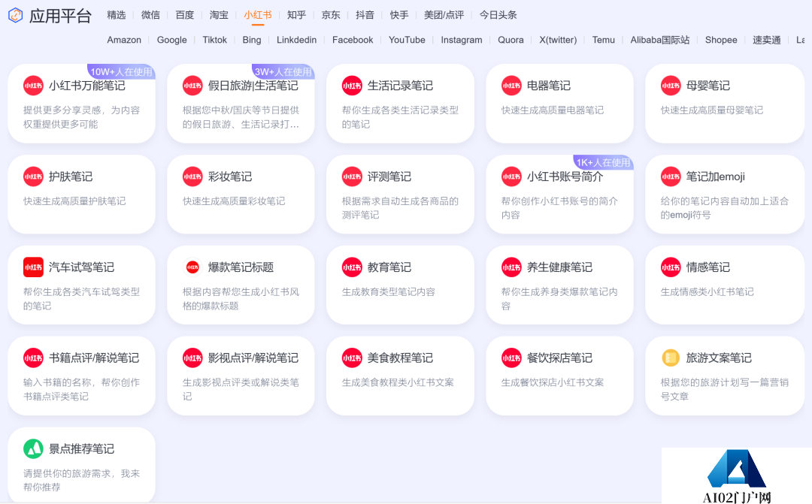The image size is (812, 504).
Task: Click description 快速生成高质量电器笔记
Action: click(x=553, y=110)
